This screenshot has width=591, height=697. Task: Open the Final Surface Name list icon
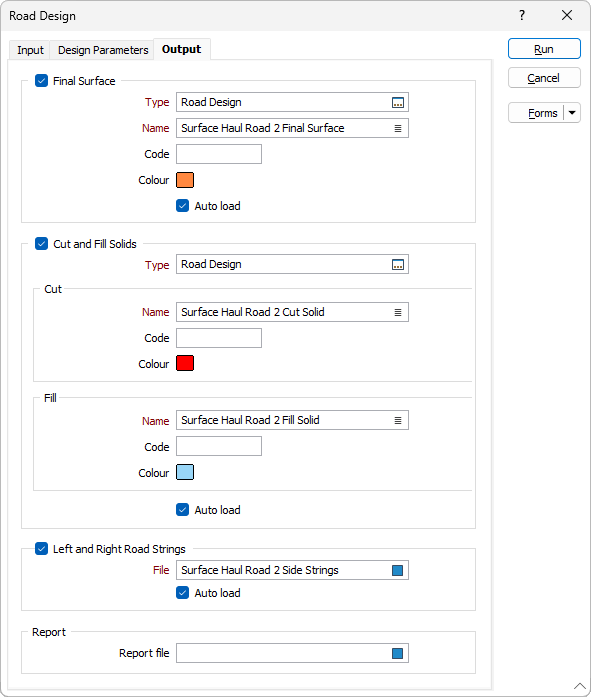(x=398, y=128)
